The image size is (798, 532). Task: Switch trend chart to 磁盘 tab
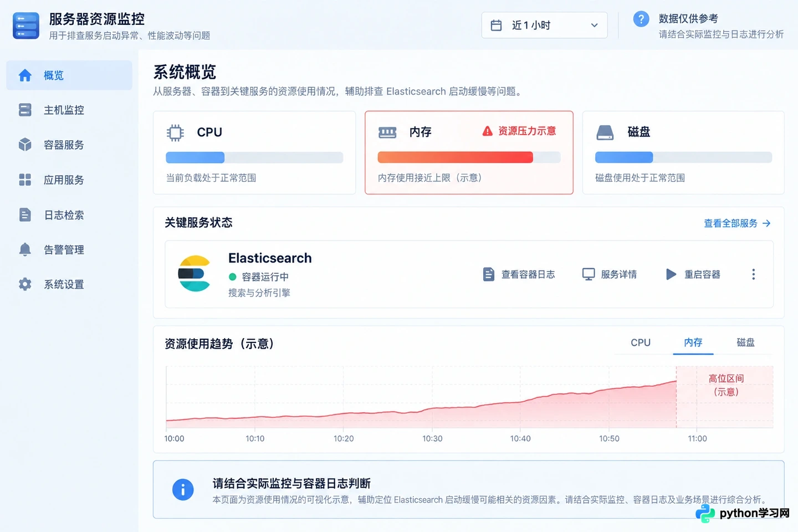pyautogui.click(x=745, y=342)
